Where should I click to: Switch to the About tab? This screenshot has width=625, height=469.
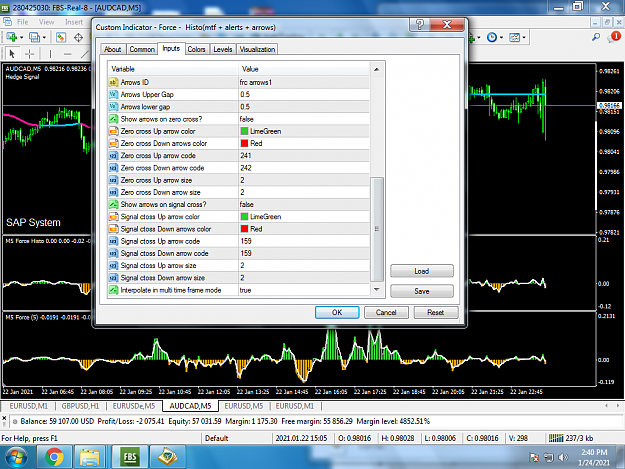[x=112, y=49]
